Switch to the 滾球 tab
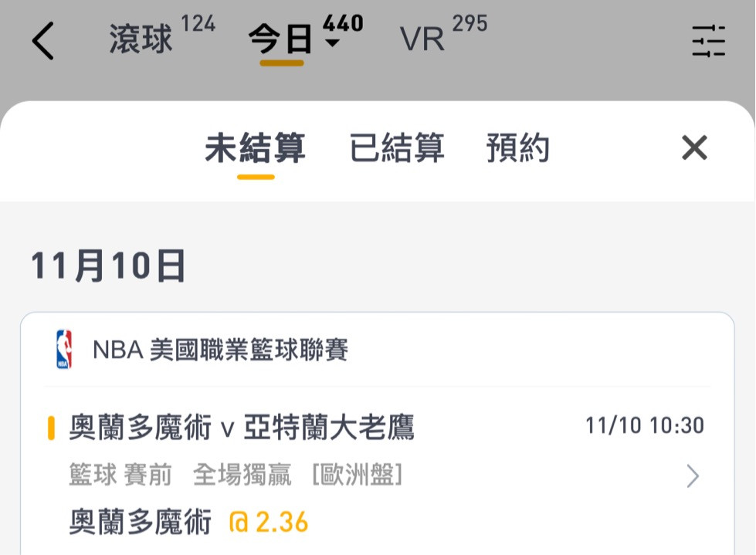This screenshot has width=756, height=555. pyautogui.click(x=141, y=39)
